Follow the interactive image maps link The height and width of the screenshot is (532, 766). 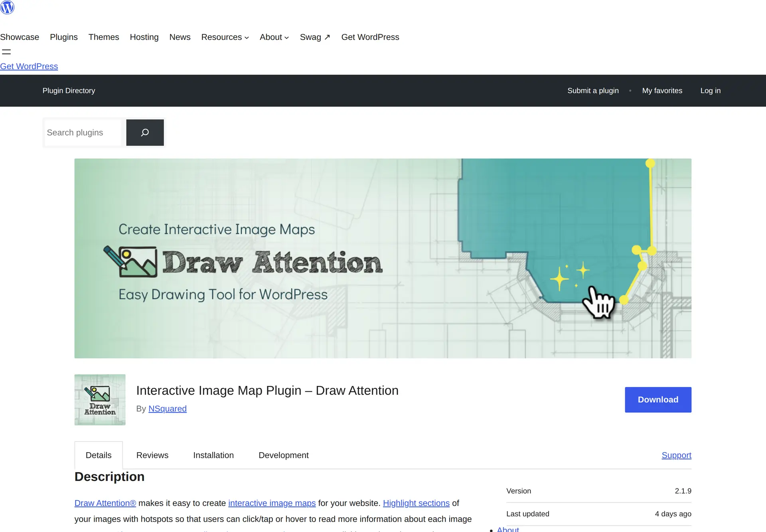(272, 503)
